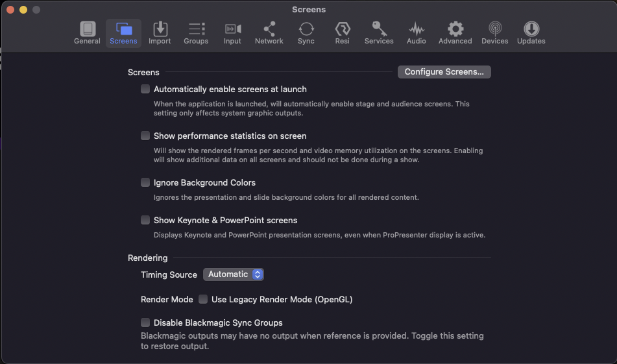Go to the Network preferences
Screen dimensions: 617x364
(269, 33)
